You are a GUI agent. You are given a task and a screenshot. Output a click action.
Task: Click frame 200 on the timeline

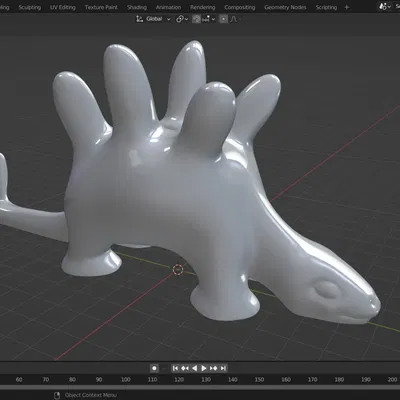(392, 379)
